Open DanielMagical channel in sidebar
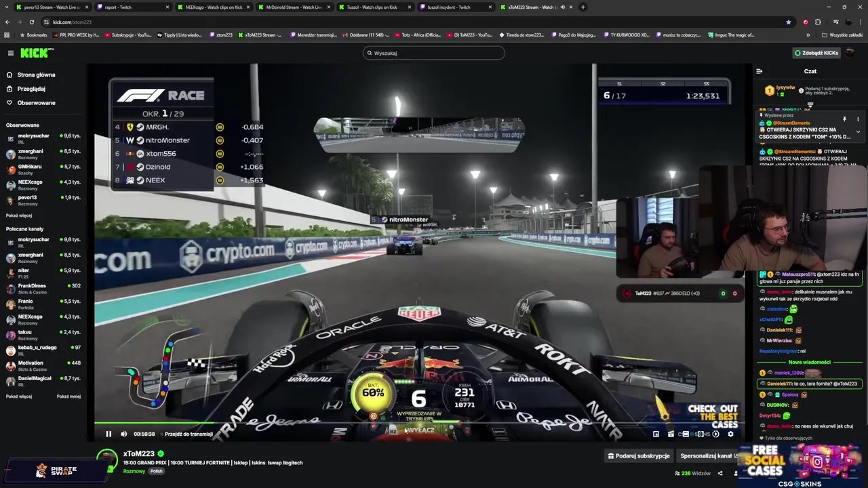This screenshot has width=868, height=488. (43, 381)
